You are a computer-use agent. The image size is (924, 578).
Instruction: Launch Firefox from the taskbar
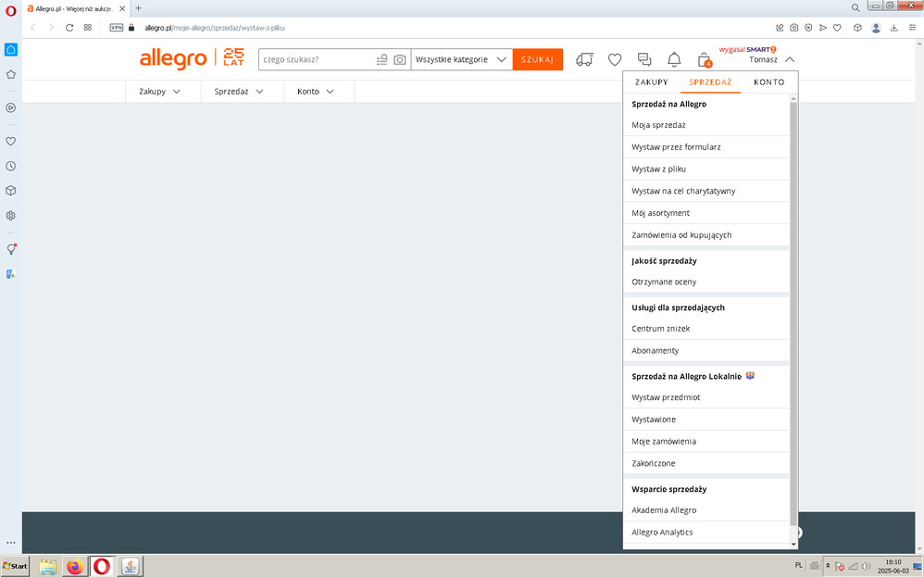pyautogui.click(x=75, y=567)
